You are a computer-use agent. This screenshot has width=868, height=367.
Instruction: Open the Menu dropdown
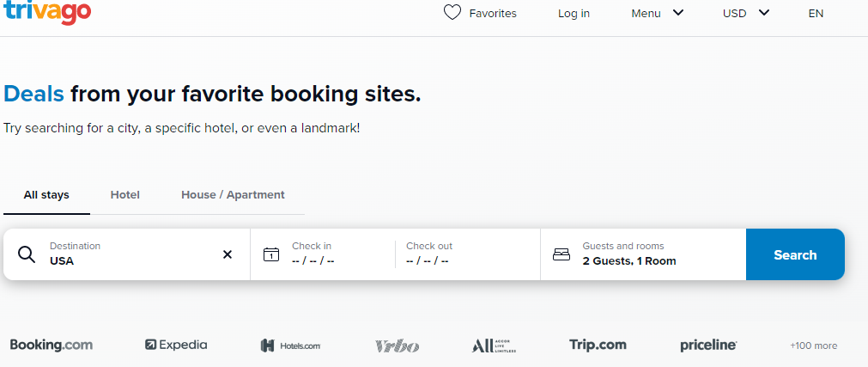(657, 13)
